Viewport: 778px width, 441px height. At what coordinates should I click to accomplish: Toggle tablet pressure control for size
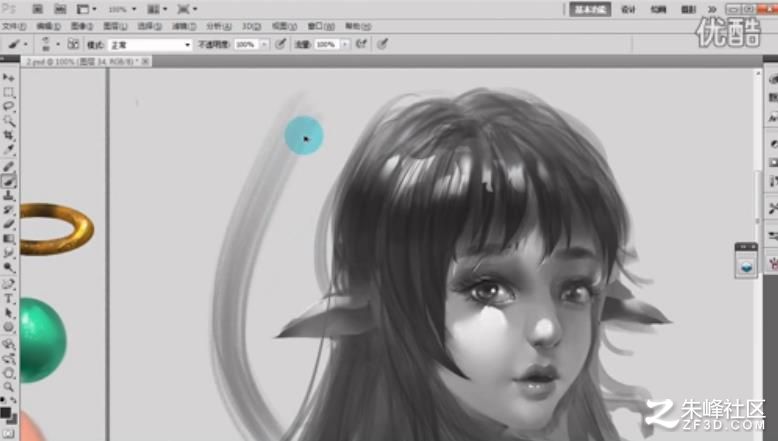(382, 44)
